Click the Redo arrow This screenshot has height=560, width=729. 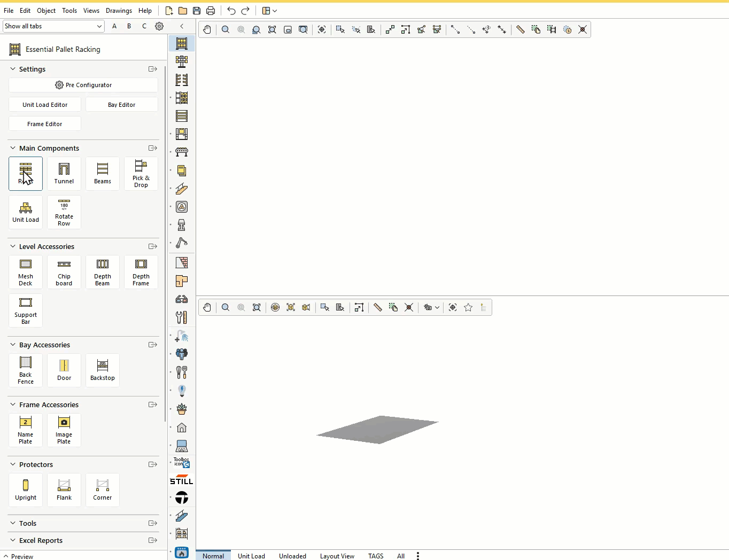245,11
